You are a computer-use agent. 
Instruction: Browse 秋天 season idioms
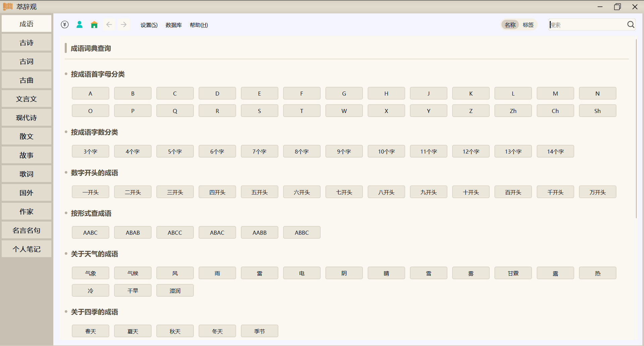point(175,331)
